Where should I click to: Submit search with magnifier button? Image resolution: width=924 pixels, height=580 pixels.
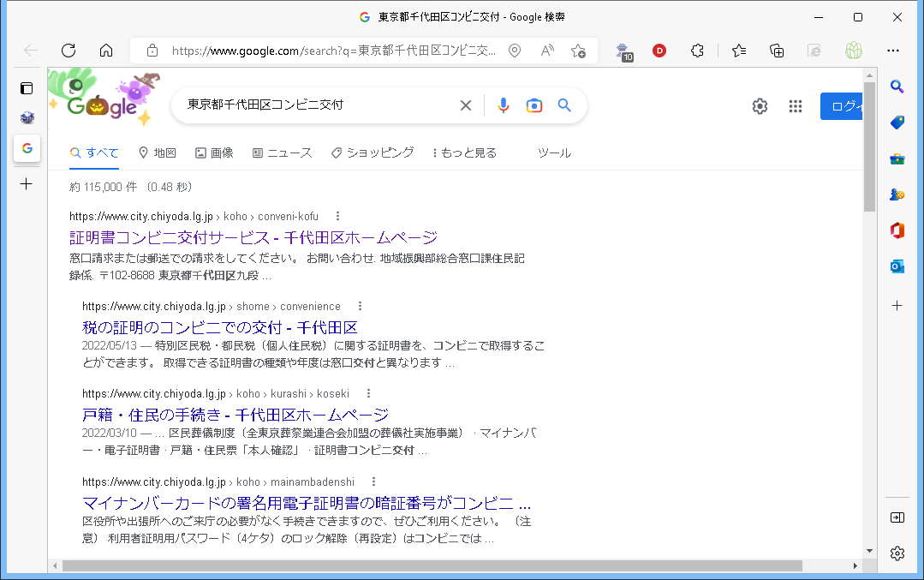(564, 105)
